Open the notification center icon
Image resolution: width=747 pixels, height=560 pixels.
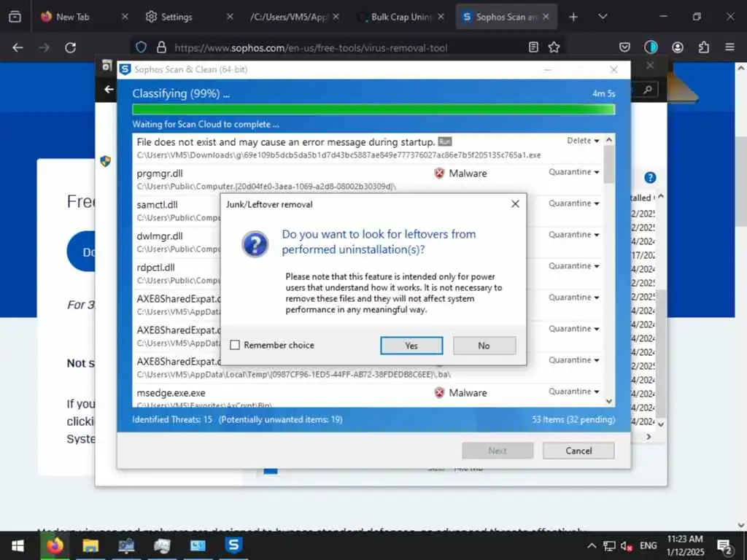pyautogui.click(x=724, y=547)
